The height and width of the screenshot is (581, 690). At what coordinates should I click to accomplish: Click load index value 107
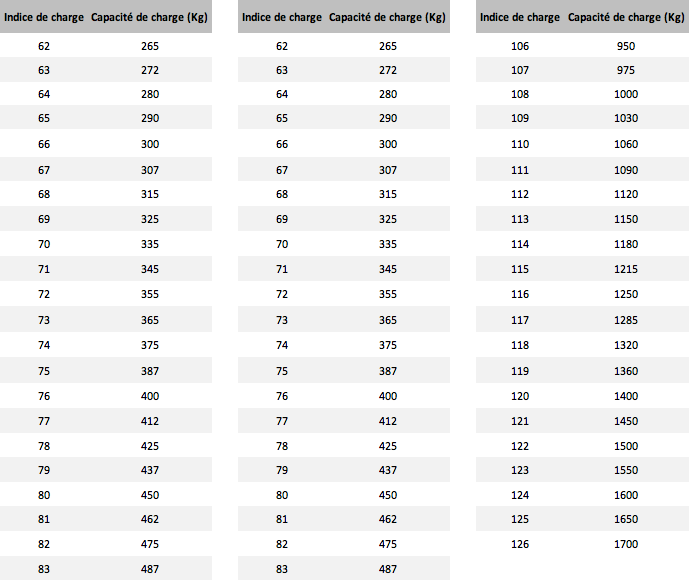519,70
